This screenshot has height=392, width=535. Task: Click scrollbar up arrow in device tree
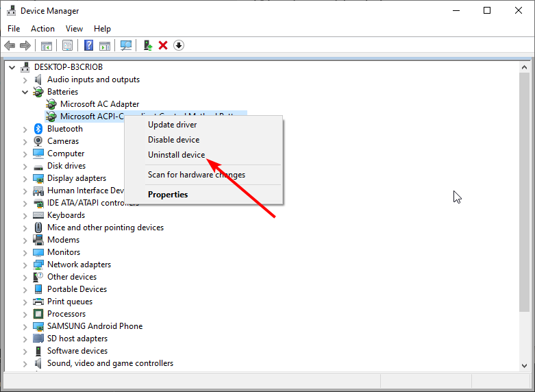(x=525, y=67)
